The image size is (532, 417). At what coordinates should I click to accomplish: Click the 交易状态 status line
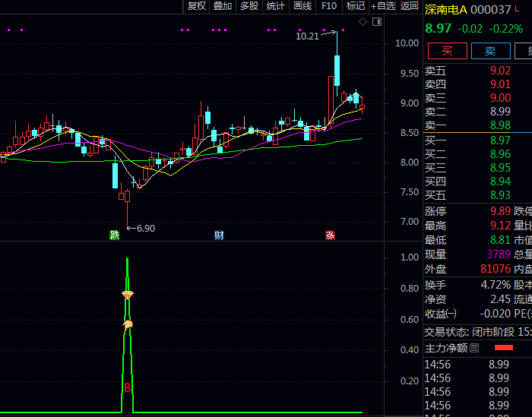click(x=478, y=332)
